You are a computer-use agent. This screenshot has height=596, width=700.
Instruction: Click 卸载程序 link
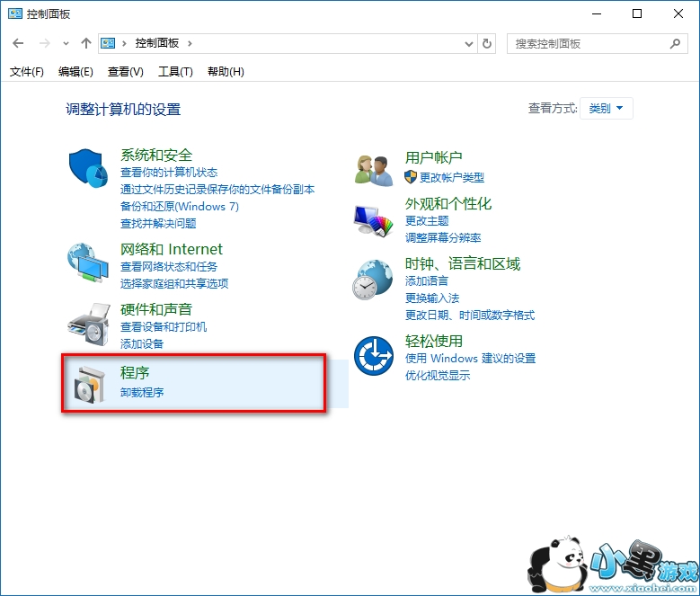coord(142,393)
